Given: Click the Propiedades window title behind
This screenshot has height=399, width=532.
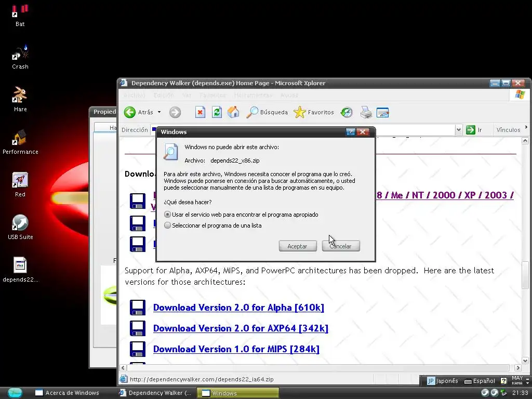Looking at the screenshot, I should [104, 112].
